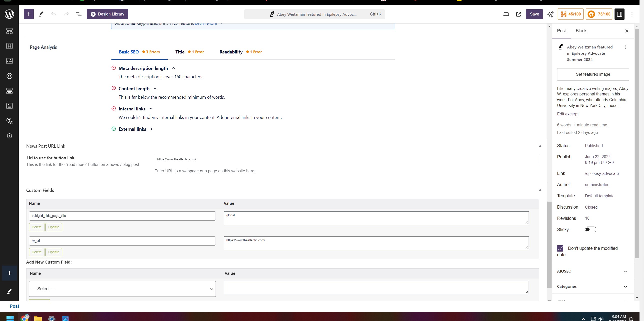Open the 45/100 headline score badge

point(571,14)
